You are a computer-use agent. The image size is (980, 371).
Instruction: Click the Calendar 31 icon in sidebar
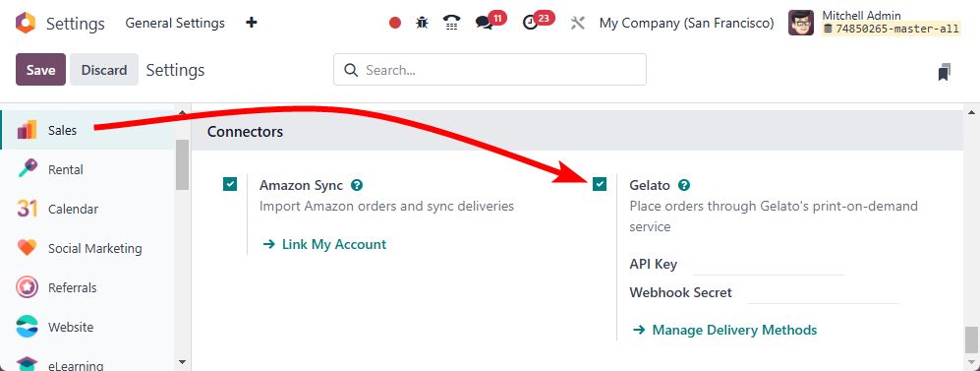tap(27, 209)
